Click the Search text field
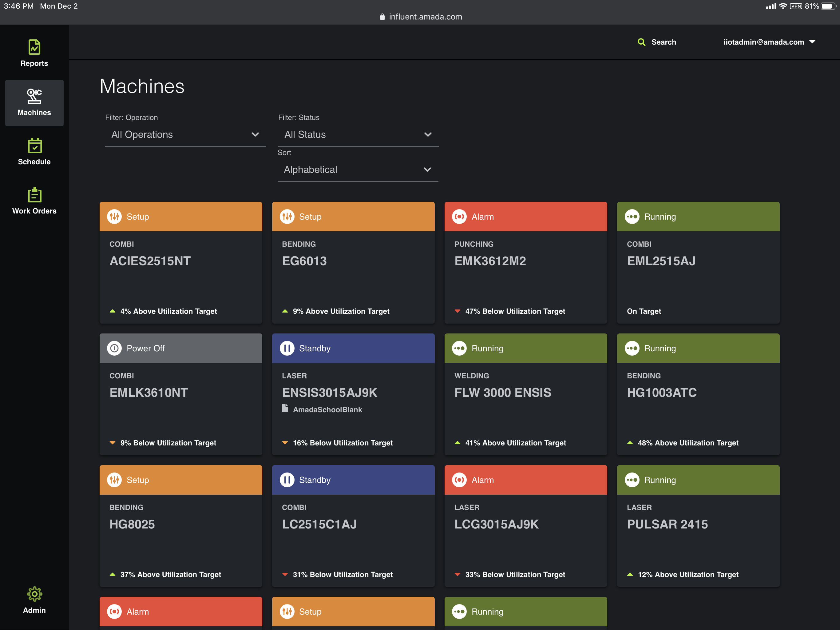The height and width of the screenshot is (630, 840). 664,42
